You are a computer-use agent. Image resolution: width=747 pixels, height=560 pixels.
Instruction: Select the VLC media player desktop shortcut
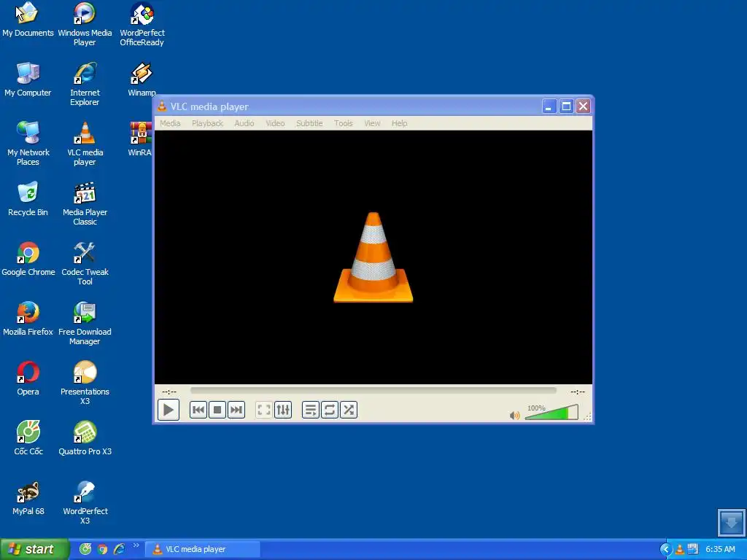(x=85, y=144)
